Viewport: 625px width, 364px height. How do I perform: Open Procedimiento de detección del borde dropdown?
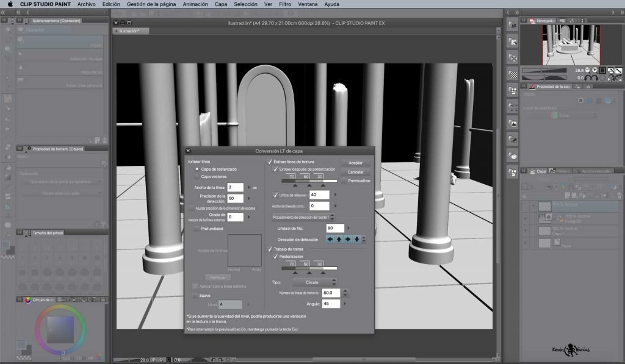[x=303, y=218]
